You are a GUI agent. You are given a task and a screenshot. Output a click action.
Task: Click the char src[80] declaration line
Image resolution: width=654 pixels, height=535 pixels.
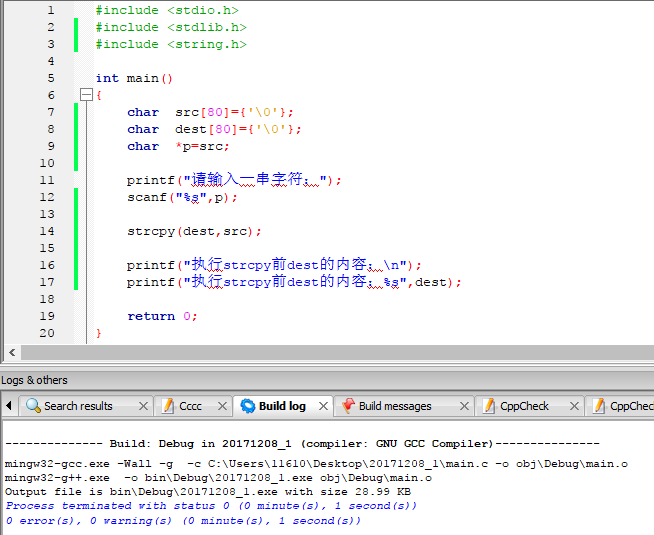click(211, 112)
